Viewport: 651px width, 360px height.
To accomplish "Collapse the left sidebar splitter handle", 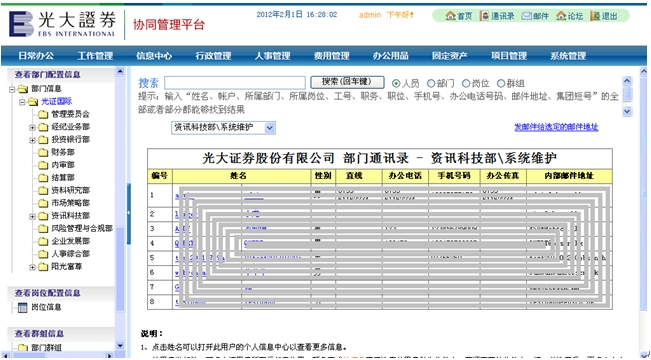I will [128, 213].
